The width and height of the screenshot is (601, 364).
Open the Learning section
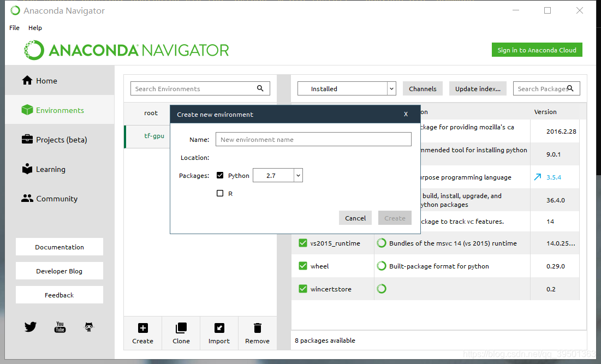click(27, 169)
